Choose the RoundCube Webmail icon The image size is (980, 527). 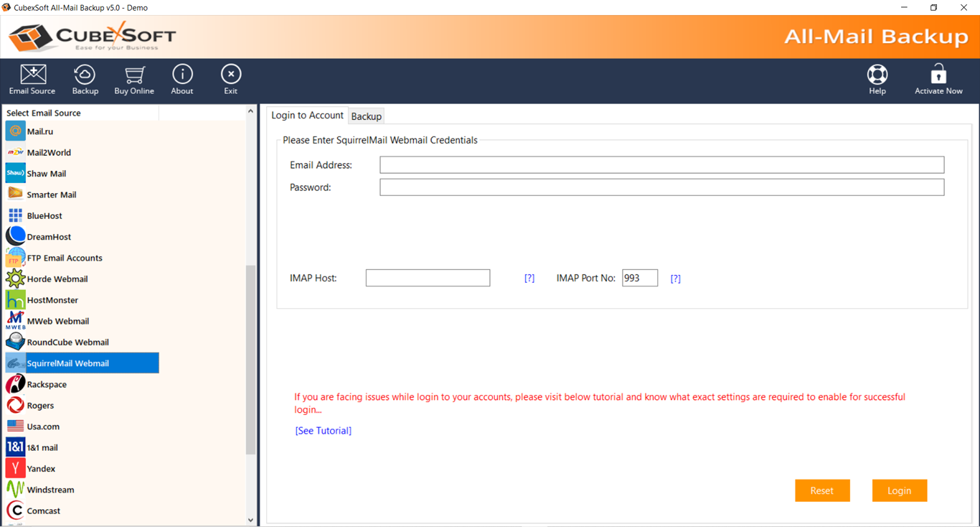click(15, 342)
